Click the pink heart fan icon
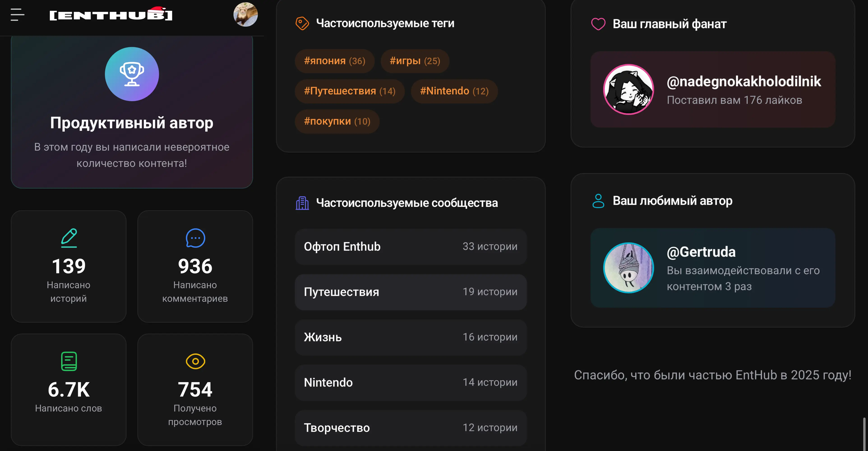 [x=598, y=24]
